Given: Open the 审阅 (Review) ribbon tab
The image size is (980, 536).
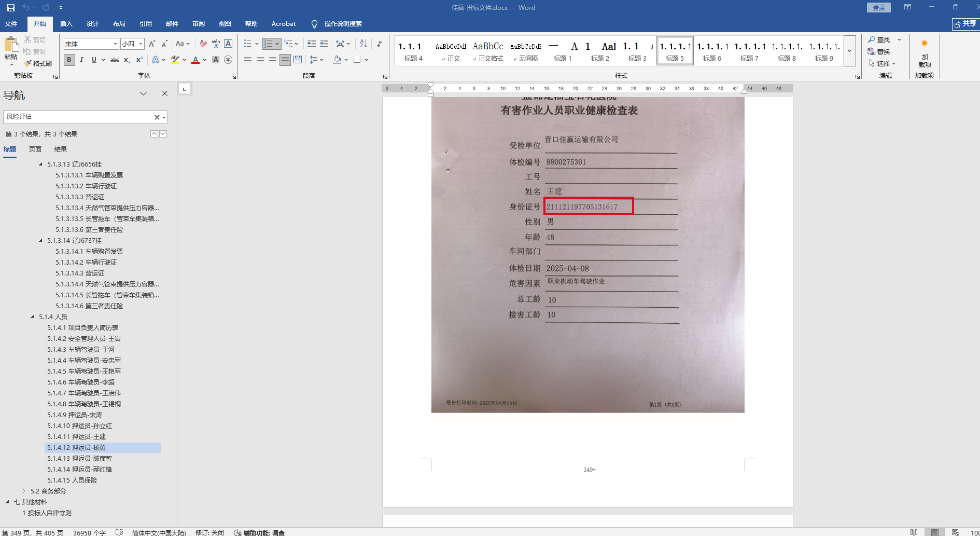Looking at the screenshot, I should tap(199, 24).
